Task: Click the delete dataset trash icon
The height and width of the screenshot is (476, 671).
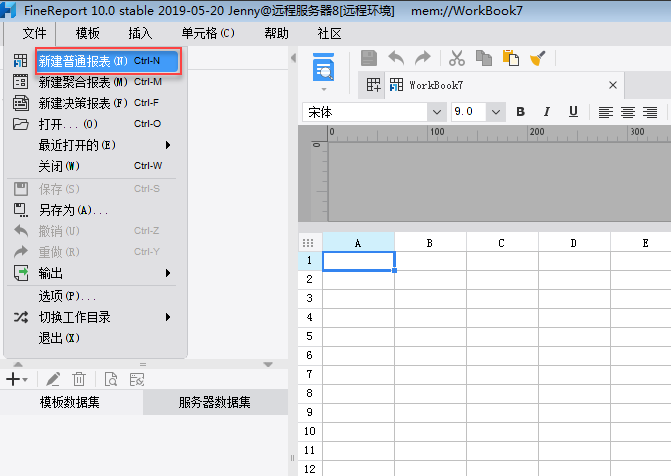Action: click(79, 379)
